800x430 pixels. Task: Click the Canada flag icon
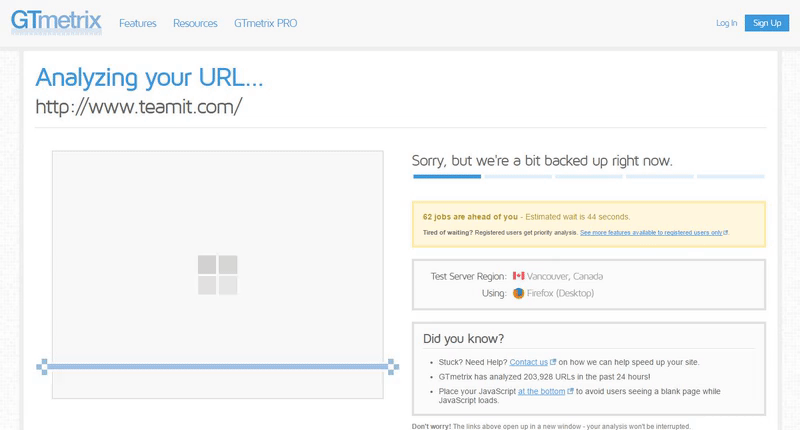pyautogui.click(x=518, y=276)
